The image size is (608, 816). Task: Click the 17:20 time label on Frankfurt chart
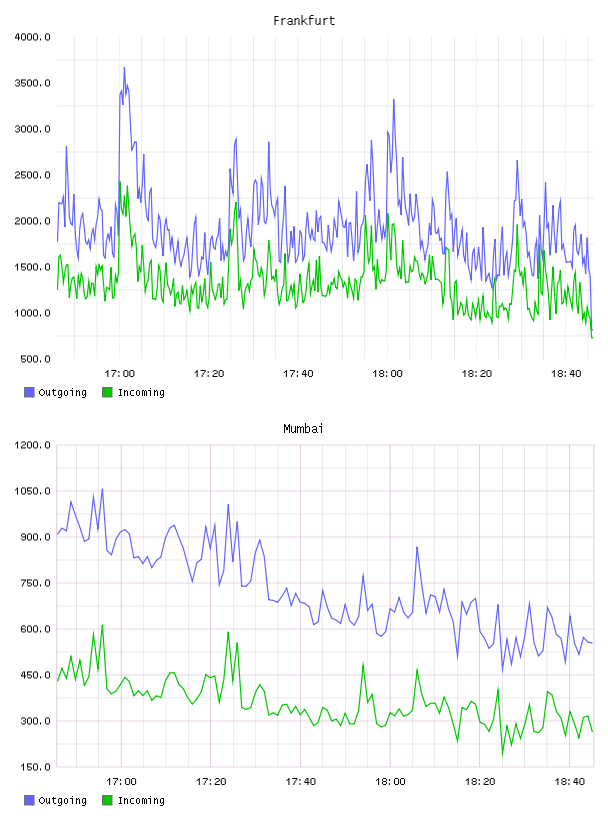[209, 374]
